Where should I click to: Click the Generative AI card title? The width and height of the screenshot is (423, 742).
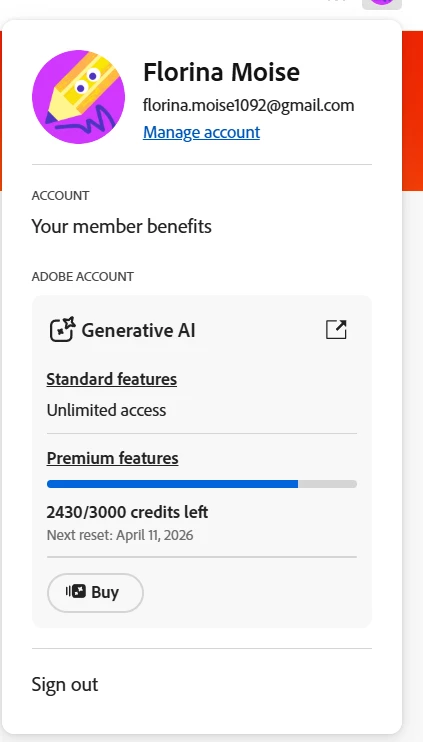click(138, 330)
